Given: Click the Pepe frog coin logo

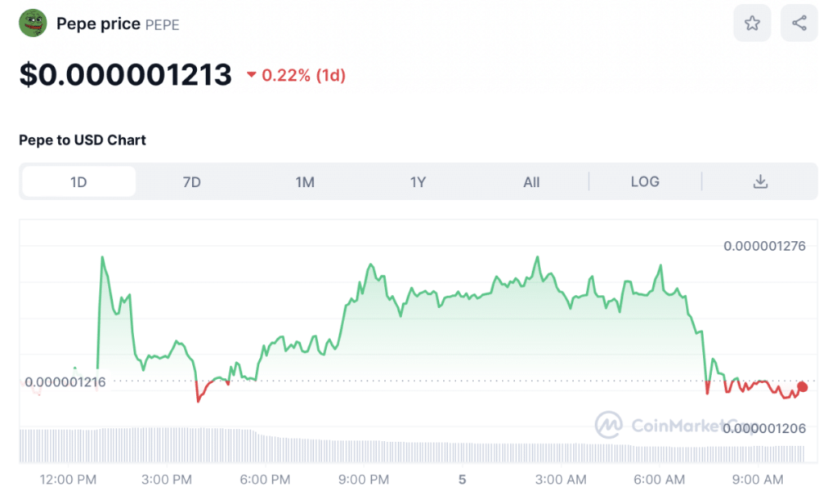Looking at the screenshot, I should point(33,23).
